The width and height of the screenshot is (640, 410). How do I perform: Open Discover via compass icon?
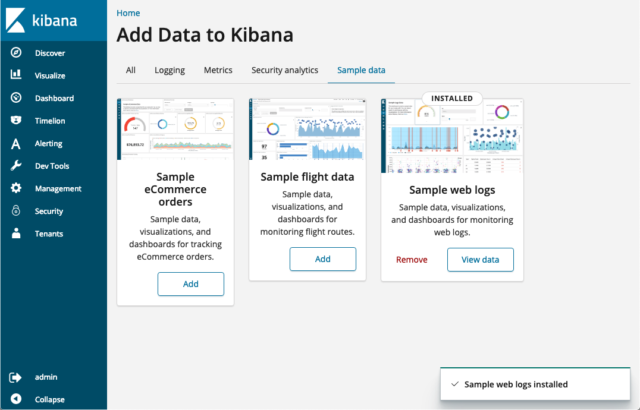coord(16,53)
